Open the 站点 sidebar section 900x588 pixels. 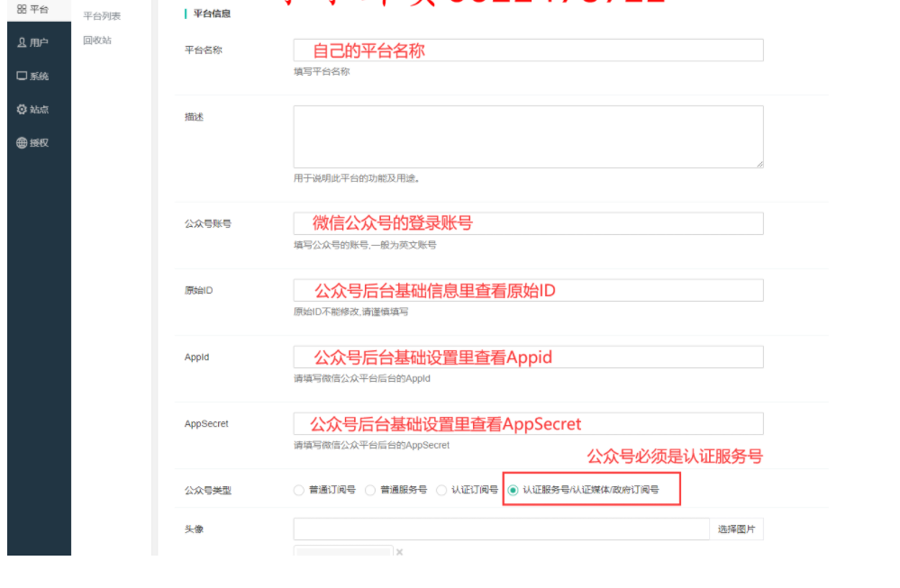point(39,109)
